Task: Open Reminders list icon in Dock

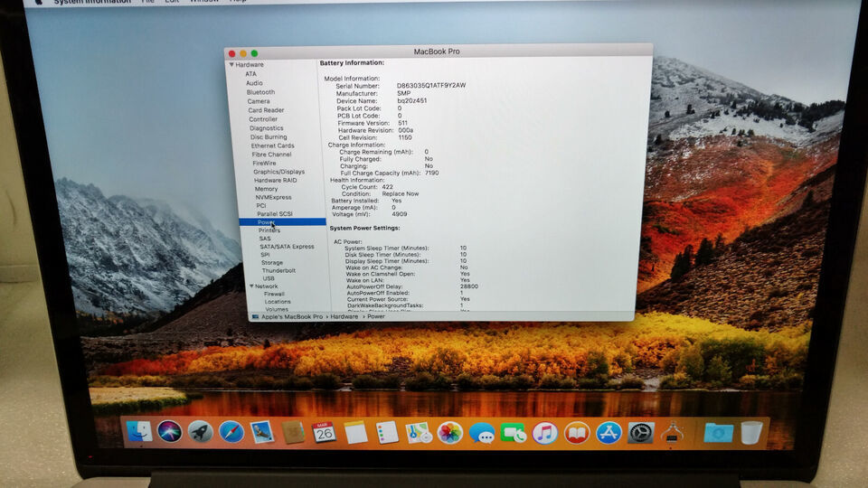Action: pyautogui.click(x=387, y=433)
